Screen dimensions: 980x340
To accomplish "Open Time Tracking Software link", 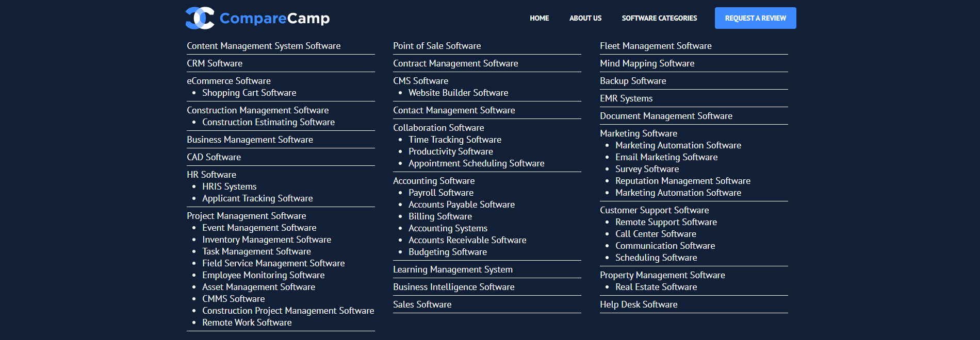I will [454, 140].
